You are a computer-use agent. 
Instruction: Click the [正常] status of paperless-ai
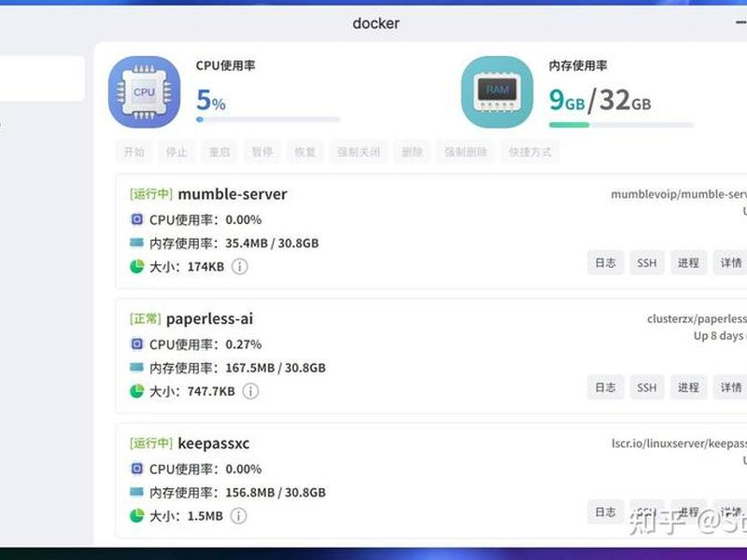tap(146, 318)
